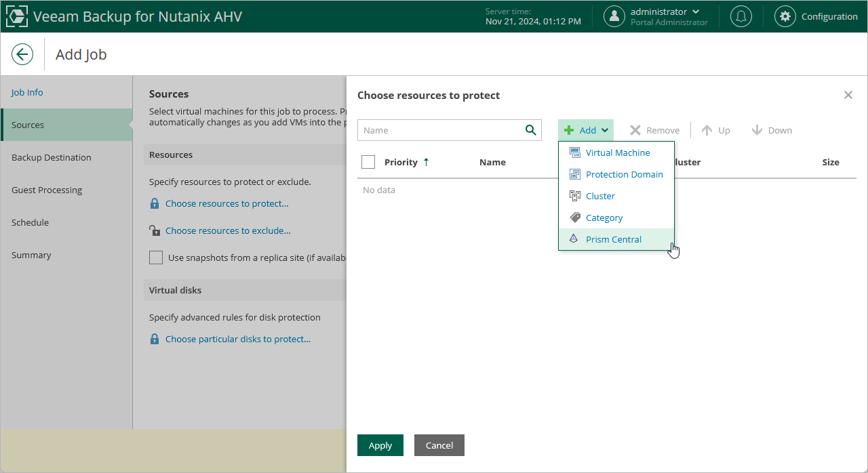Click the Cluster icon in Add menu

coord(575,196)
